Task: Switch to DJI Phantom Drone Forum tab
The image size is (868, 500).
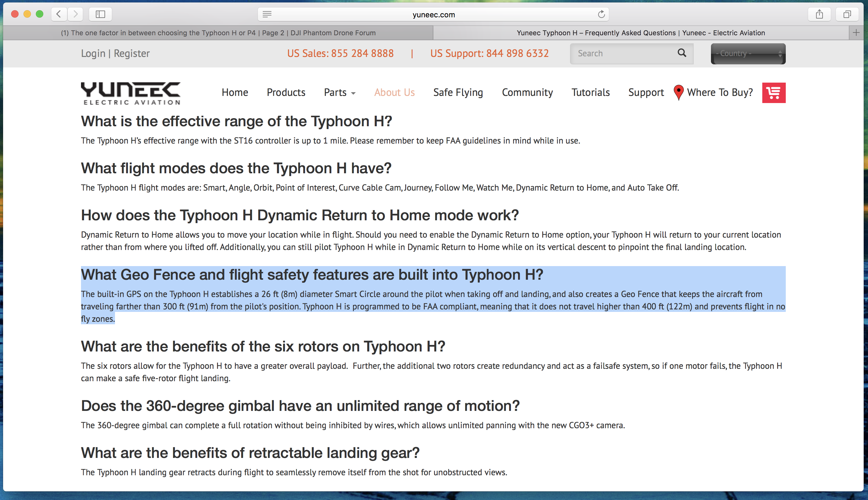Action: click(218, 32)
